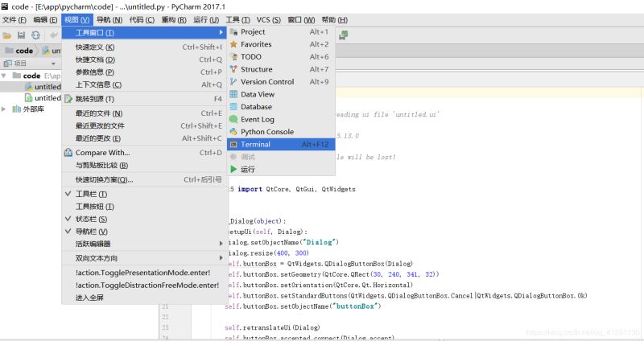
Task: Open the 工具 (T) menu bar item
Action: pyautogui.click(x=237, y=19)
